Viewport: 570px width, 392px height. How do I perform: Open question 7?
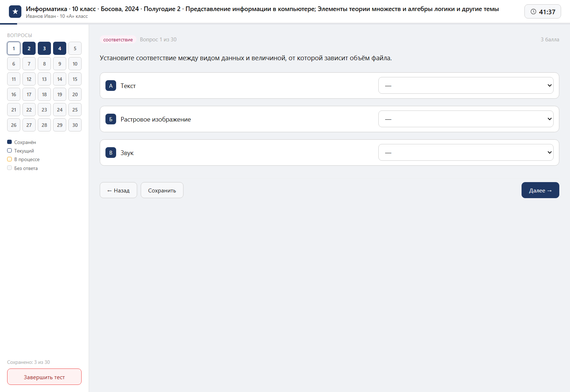pyautogui.click(x=29, y=64)
